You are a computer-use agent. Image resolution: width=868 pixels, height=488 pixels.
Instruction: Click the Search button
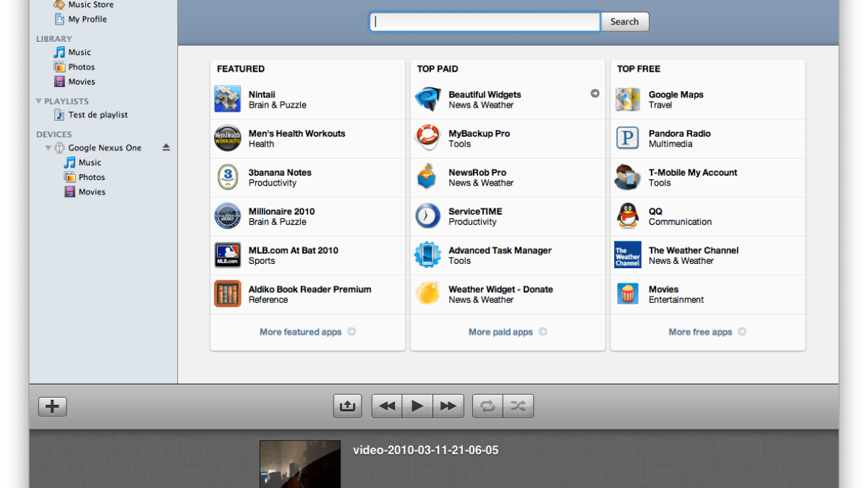[624, 22]
